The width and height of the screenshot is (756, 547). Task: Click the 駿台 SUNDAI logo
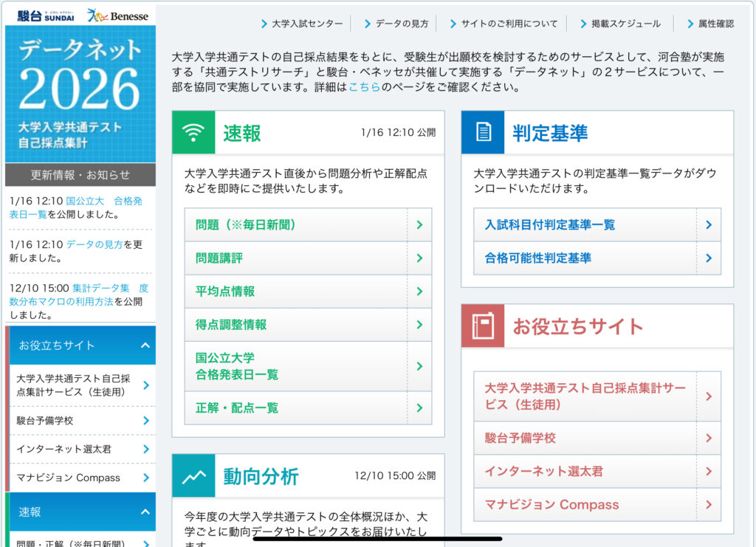[44, 15]
